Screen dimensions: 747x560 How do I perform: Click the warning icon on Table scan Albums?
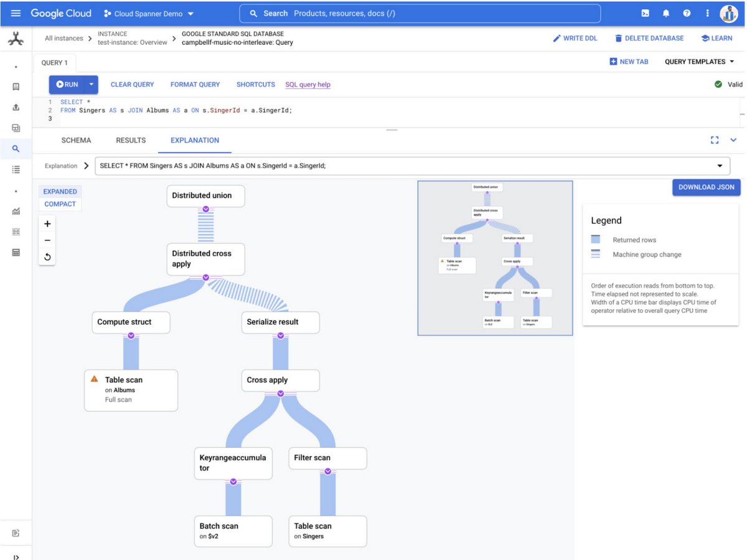tap(95, 379)
